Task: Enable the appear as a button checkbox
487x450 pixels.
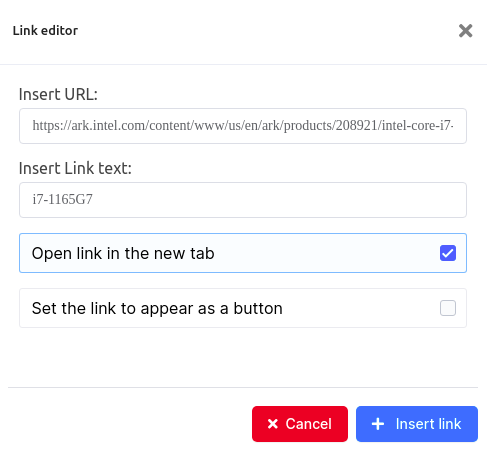Action: (448, 308)
